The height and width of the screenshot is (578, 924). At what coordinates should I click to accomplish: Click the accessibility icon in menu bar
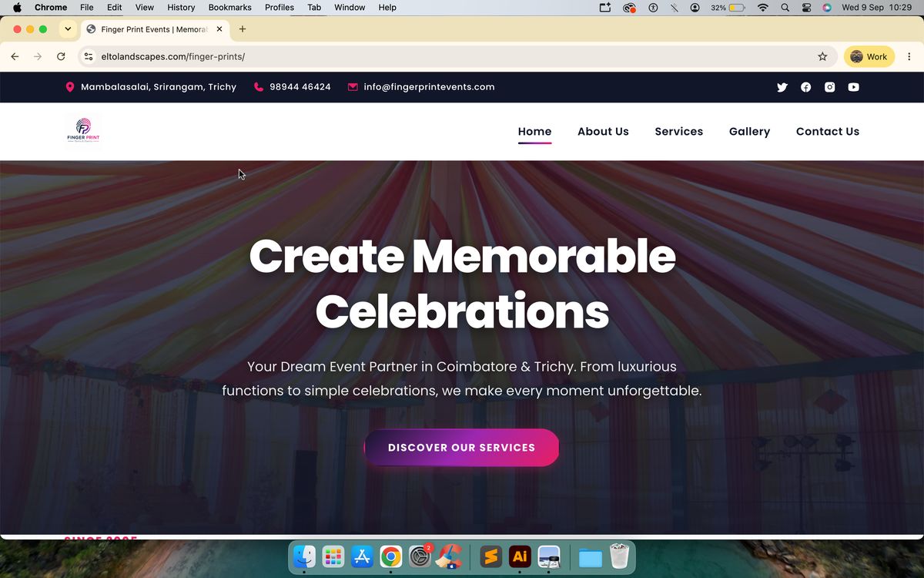click(x=653, y=8)
